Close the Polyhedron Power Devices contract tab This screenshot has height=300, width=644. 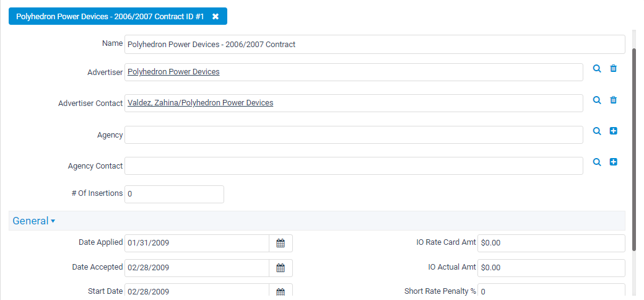(x=215, y=17)
